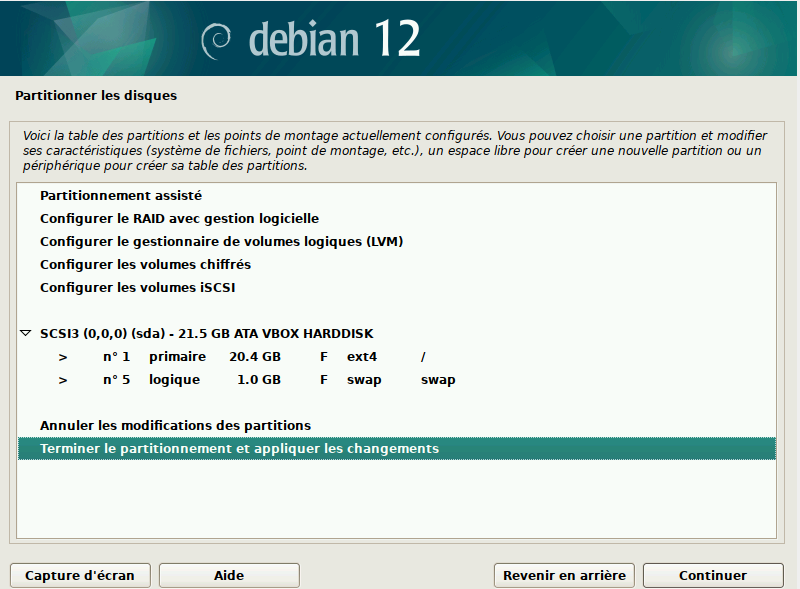Select Terminer le partitionnement et appliquer les changements
The width and height of the screenshot is (800, 589).
click(x=240, y=448)
